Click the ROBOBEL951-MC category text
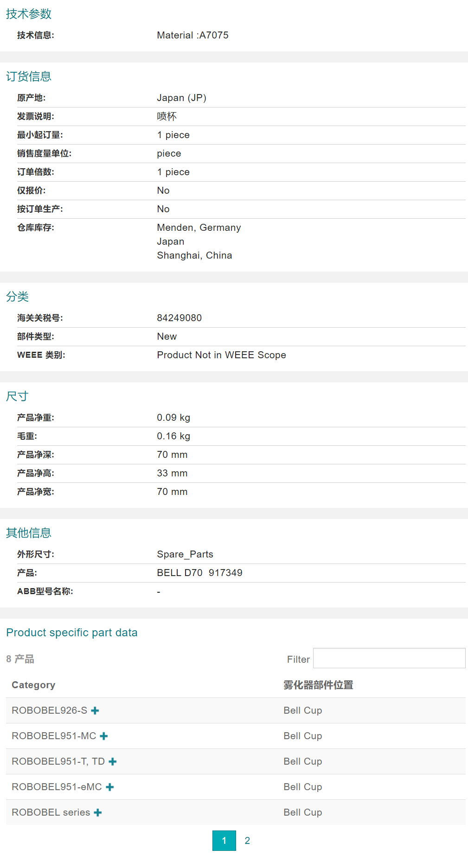468x868 pixels. [54, 736]
